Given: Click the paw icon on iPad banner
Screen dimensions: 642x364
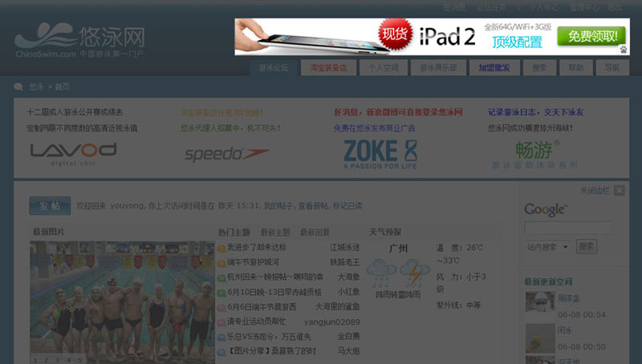Looking at the screenshot, I should [624, 50].
